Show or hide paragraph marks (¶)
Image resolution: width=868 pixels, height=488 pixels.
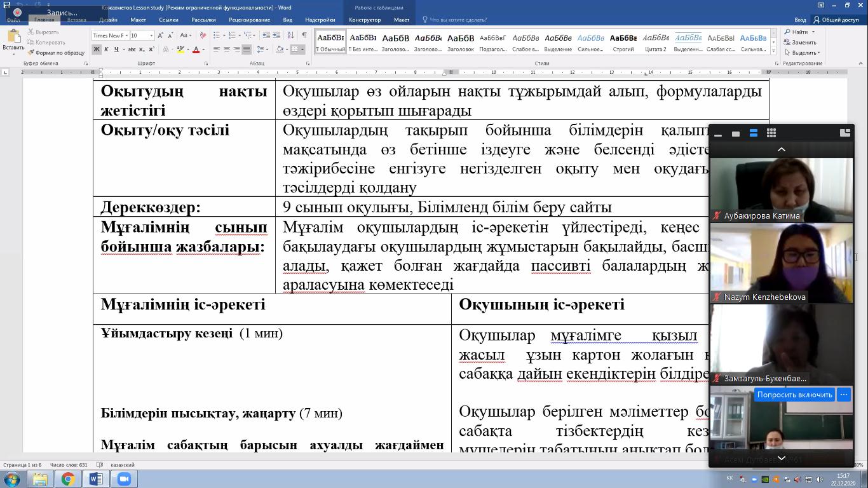[x=304, y=36]
